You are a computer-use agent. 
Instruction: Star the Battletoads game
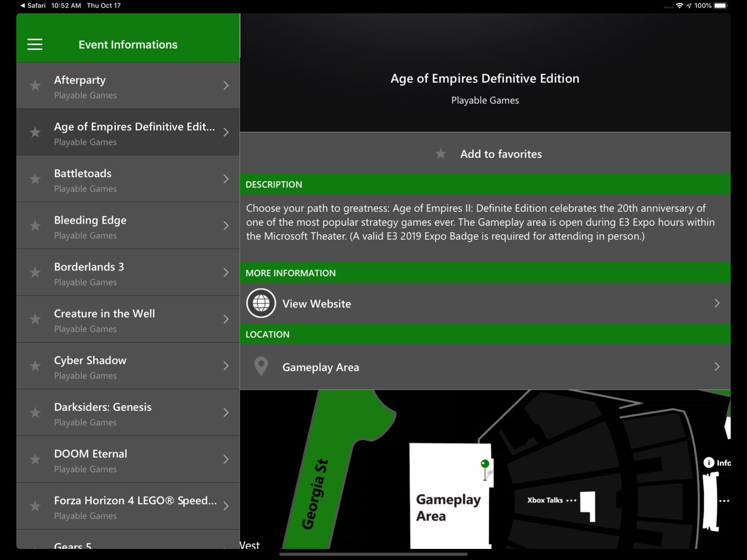tap(35, 179)
